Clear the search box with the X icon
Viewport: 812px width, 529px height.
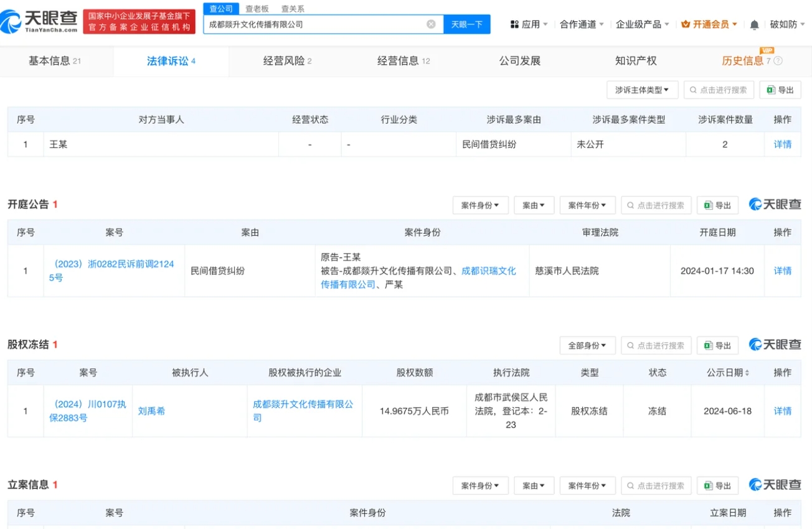coord(431,24)
